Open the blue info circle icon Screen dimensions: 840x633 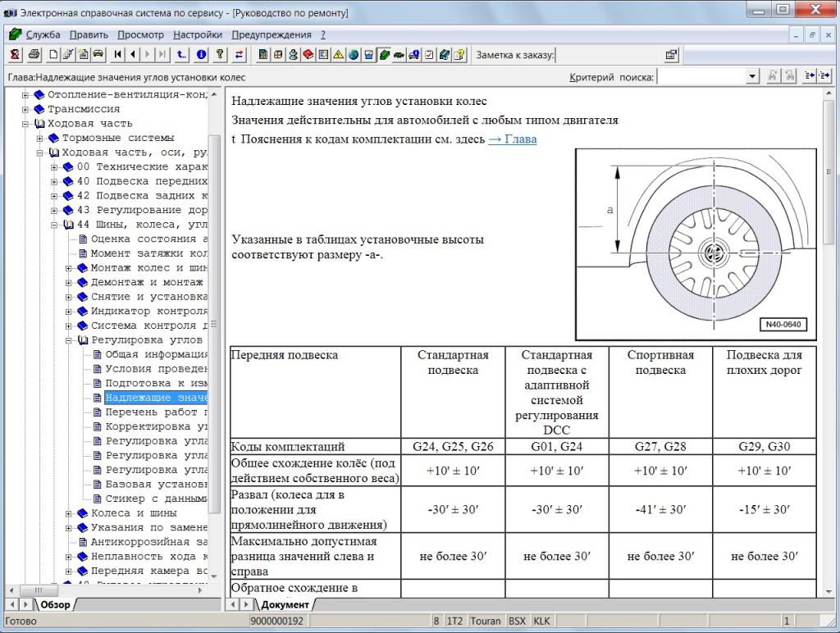click(202, 54)
